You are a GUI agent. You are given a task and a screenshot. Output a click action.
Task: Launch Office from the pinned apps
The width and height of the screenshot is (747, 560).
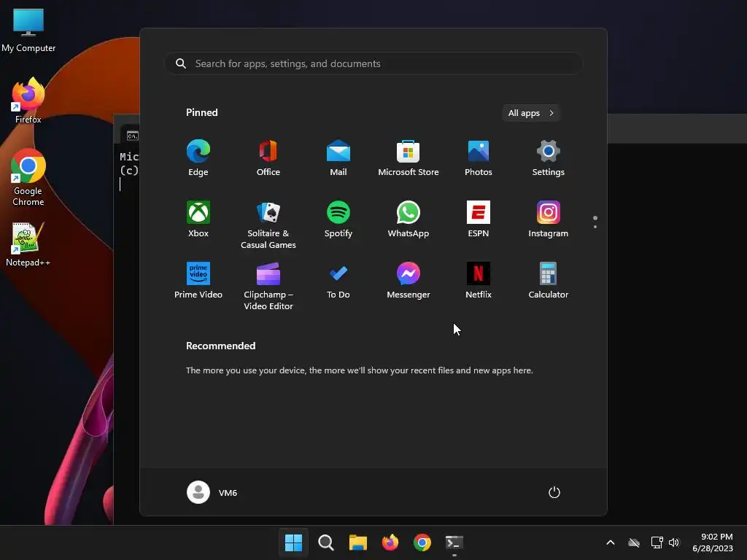(x=268, y=158)
